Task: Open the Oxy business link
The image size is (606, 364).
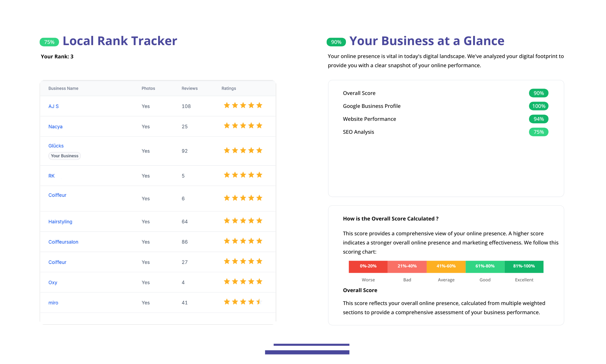Action: pyautogui.click(x=53, y=282)
